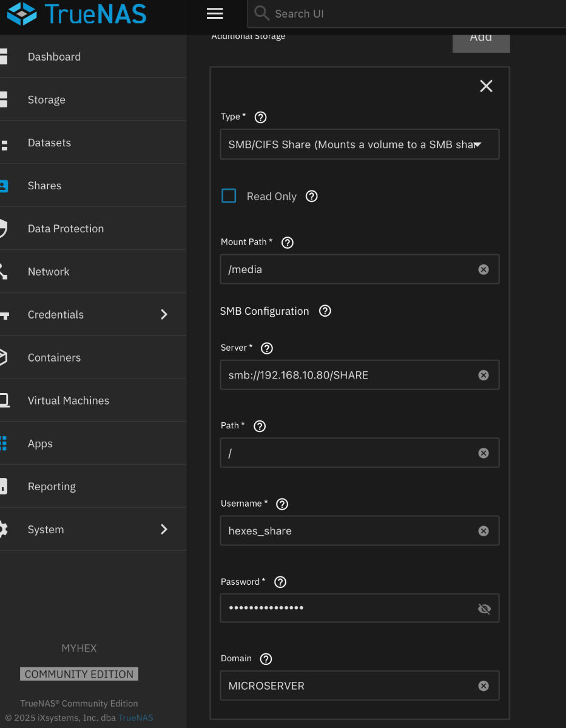Click the help icon next to Domain
The width and height of the screenshot is (566, 728).
click(266, 659)
